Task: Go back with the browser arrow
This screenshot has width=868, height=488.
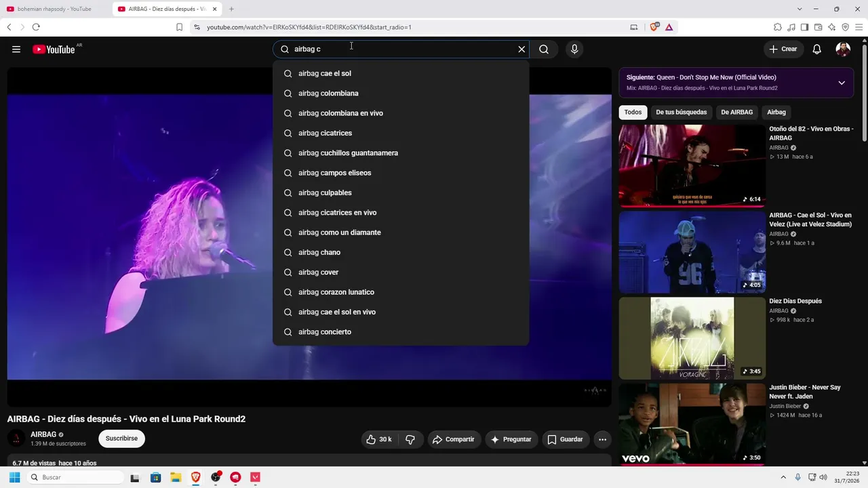Action: (9, 27)
